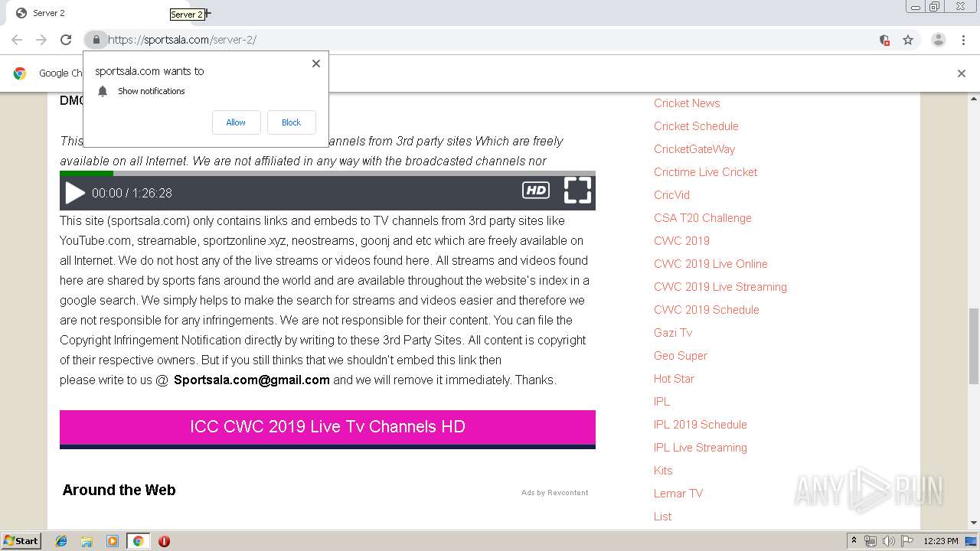
Task: Dismiss the Google Chrome info bar
Action: [x=962, y=73]
